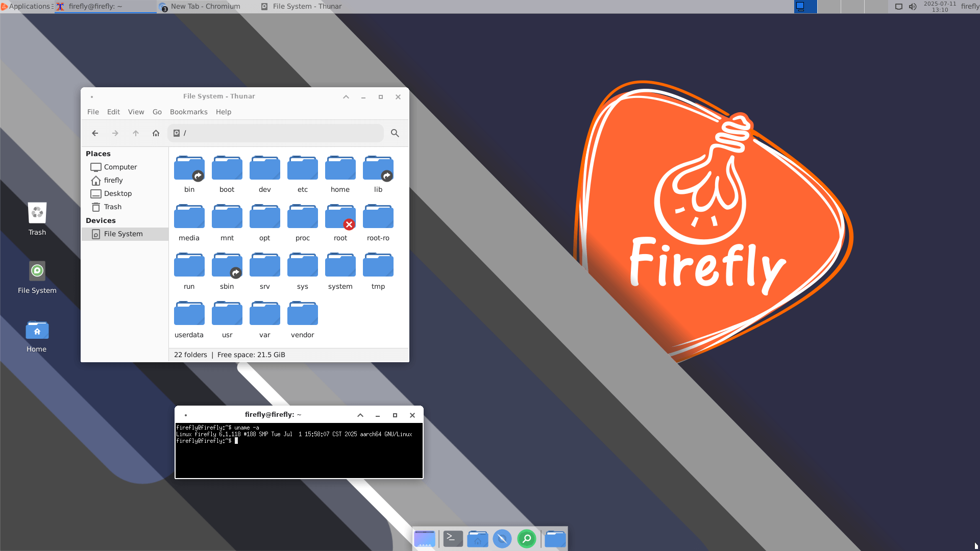Select File System under Devices
This screenshot has width=980, height=551.
pyautogui.click(x=125, y=234)
